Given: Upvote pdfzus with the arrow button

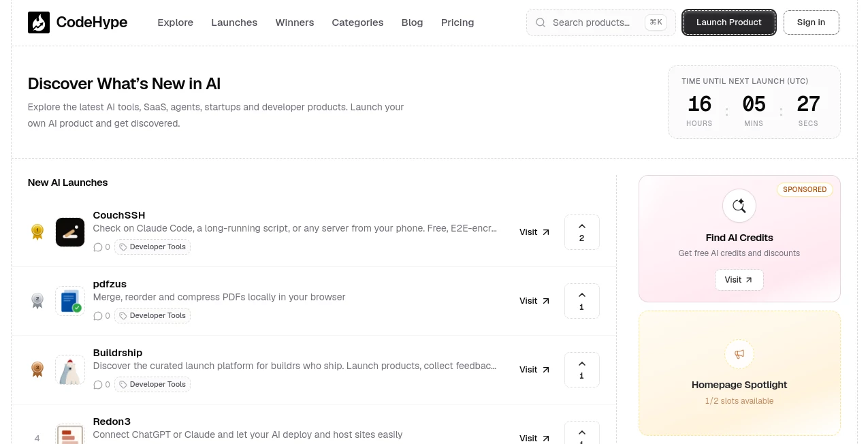Looking at the screenshot, I should coord(582,301).
